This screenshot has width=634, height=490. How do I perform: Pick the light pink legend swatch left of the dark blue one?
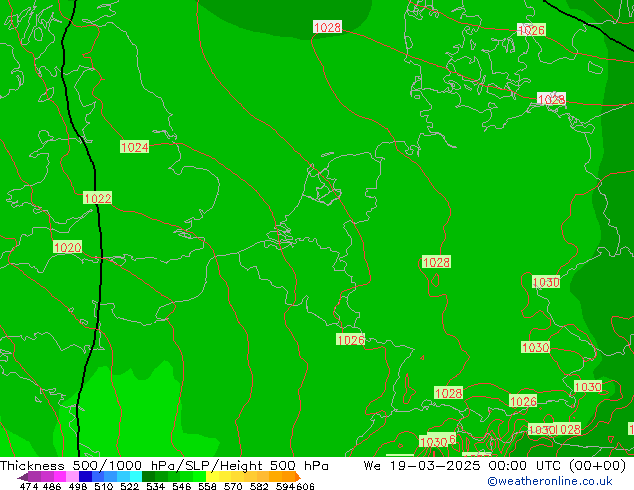pyautogui.click(x=72, y=476)
